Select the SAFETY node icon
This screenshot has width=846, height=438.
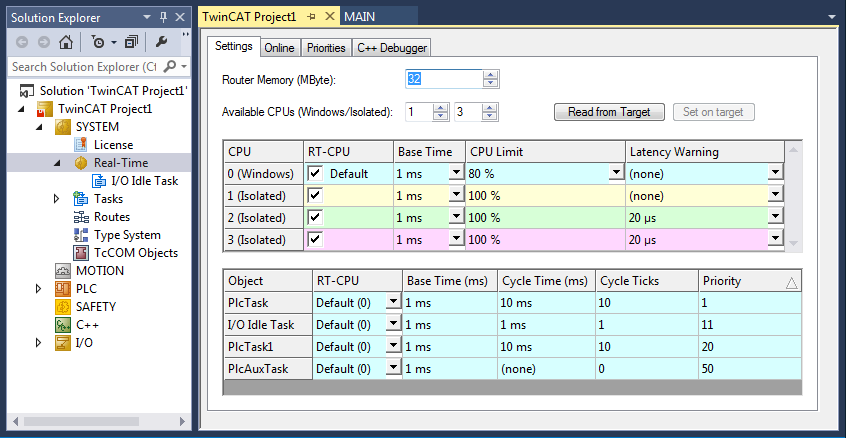63,306
